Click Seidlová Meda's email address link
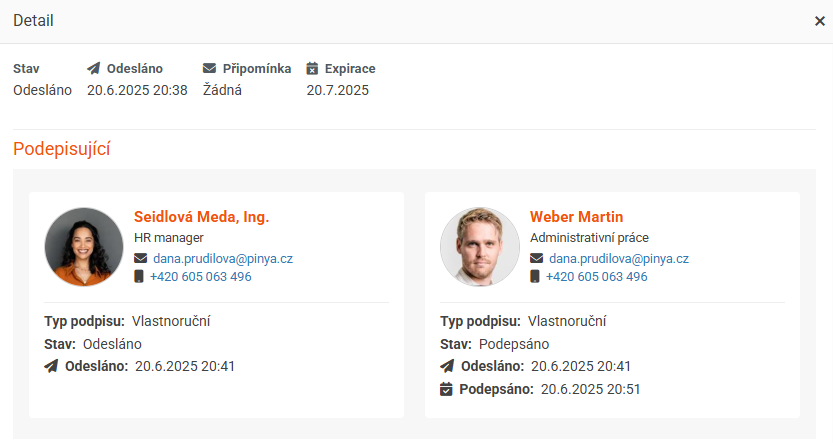This screenshot has width=833, height=443. 223,259
